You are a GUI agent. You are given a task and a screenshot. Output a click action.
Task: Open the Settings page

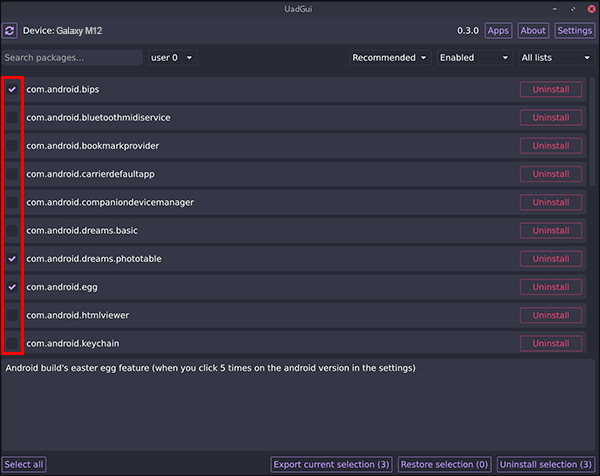coord(574,31)
